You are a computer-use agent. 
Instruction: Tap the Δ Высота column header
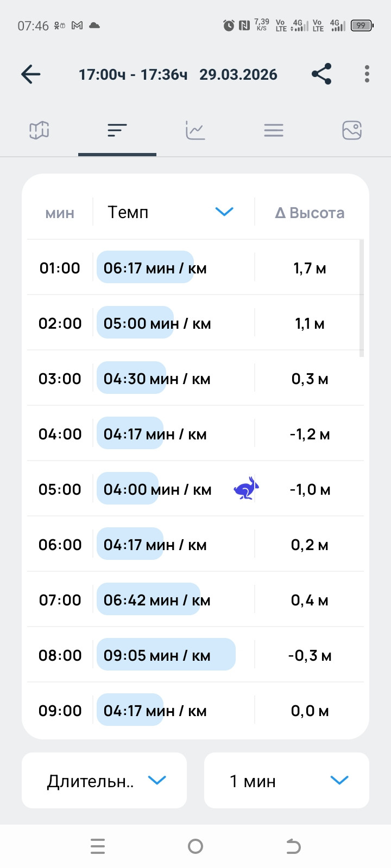[x=310, y=213]
